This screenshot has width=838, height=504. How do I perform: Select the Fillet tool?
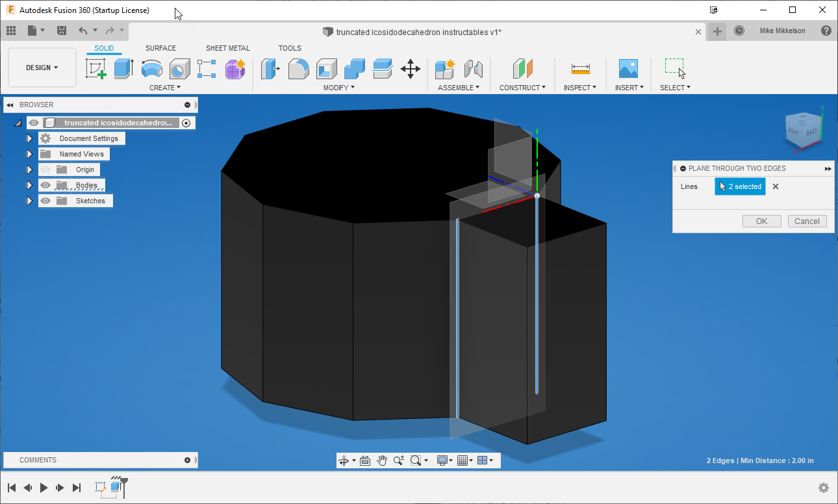click(298, 69)
